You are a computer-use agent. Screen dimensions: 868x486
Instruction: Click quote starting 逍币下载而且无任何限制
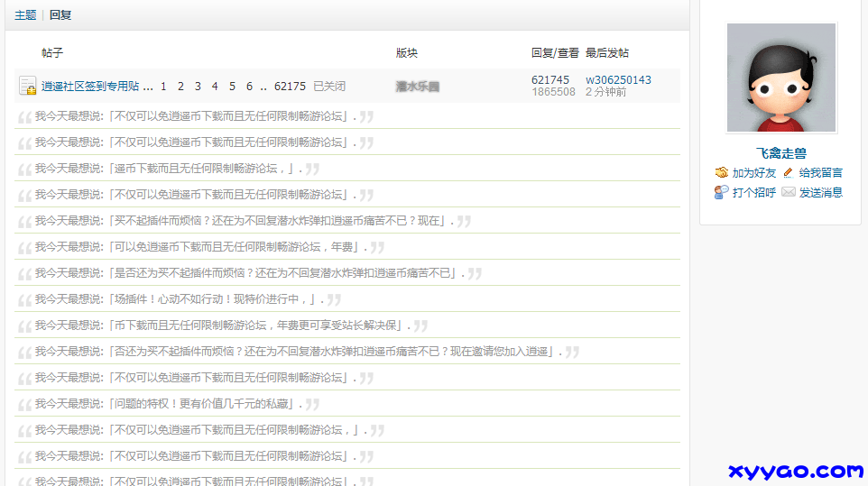pos(169,169)
